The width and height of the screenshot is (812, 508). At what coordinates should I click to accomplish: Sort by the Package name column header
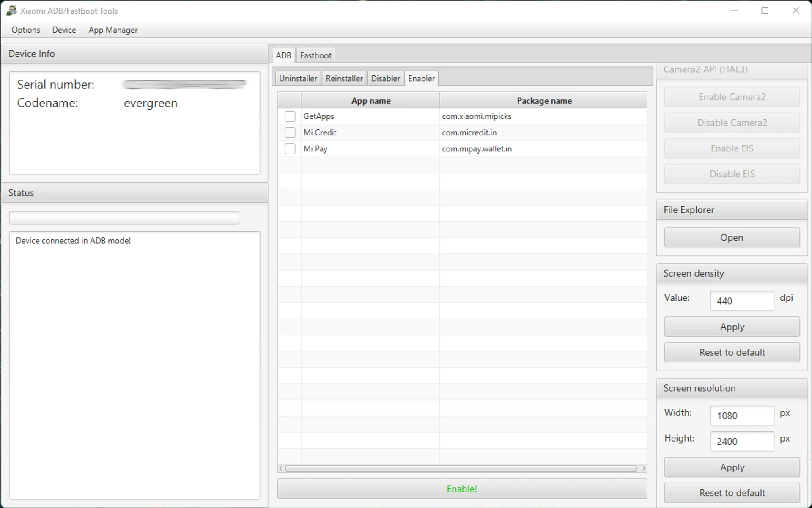click(543, 101)
